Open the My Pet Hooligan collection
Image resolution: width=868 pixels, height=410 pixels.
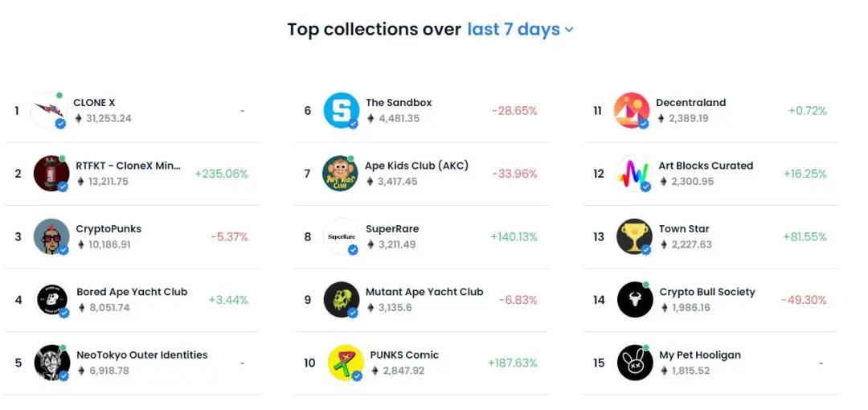(x=699, y=355)
